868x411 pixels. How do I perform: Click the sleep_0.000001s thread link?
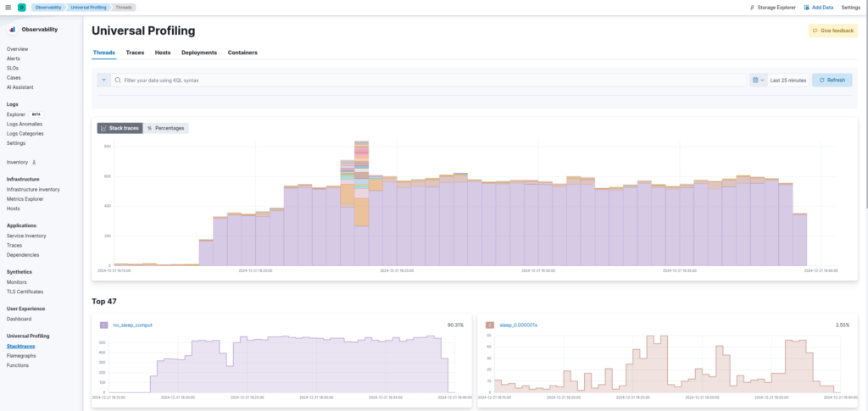tap(518, 325)
